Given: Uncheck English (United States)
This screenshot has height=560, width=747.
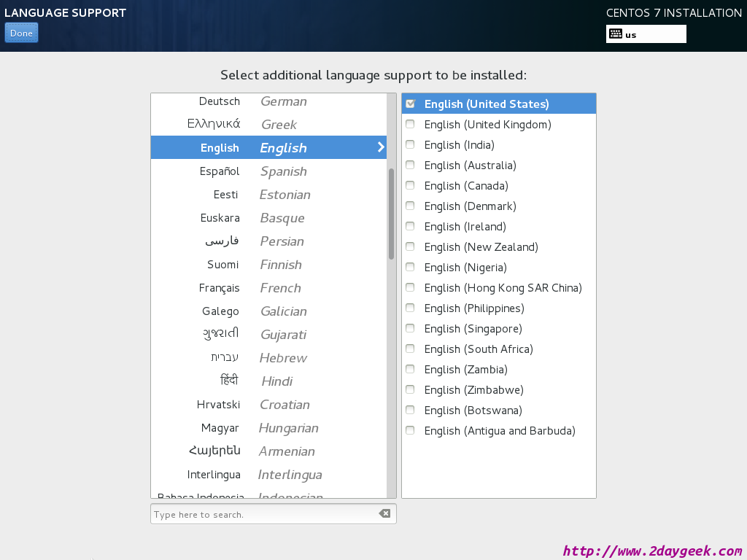Looking at the screenshot, I should [x=410, y=104].
